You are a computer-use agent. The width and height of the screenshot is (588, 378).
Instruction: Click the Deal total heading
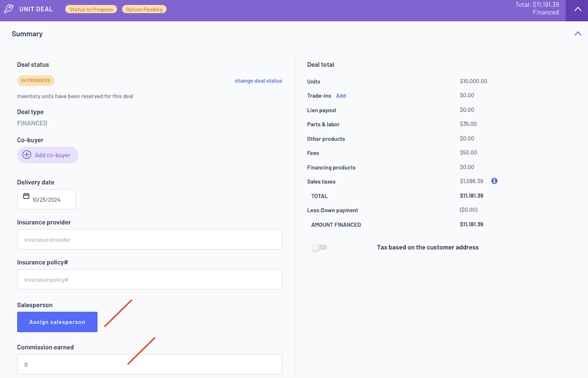coord(321,64)
